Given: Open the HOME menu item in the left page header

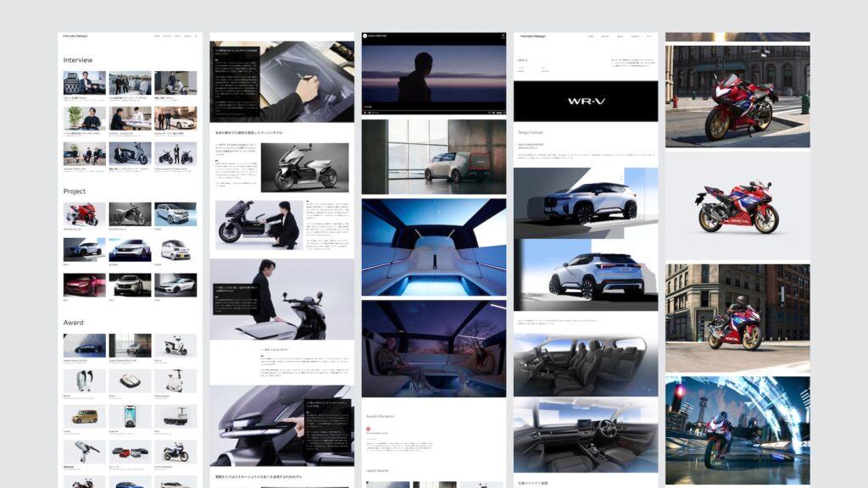Looking at the screenshot, I should click(157, 36).
